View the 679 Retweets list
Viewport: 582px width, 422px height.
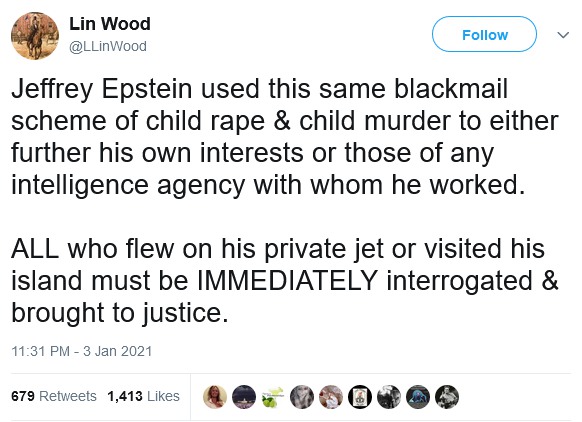tap(54, 396)
